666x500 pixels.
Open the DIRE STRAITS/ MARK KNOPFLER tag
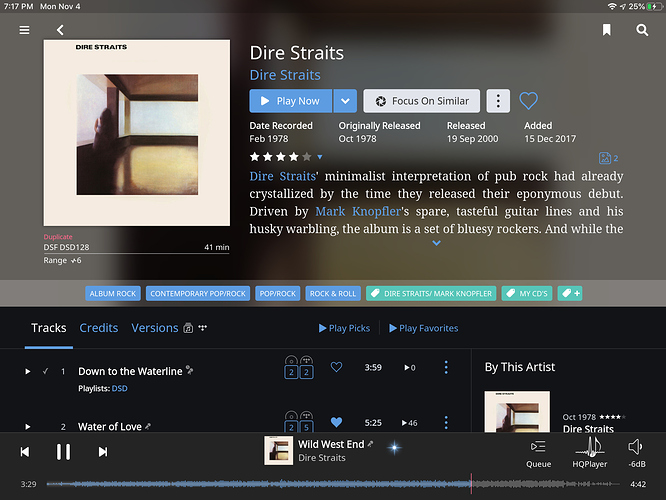click(431, 294)
